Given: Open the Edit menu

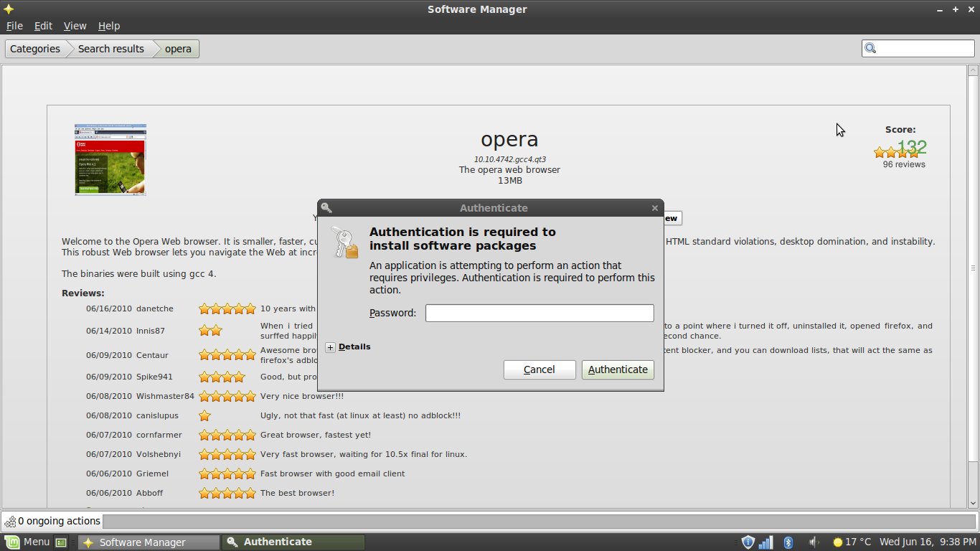Looking at the screenshot, I should (x=43, y=26).
